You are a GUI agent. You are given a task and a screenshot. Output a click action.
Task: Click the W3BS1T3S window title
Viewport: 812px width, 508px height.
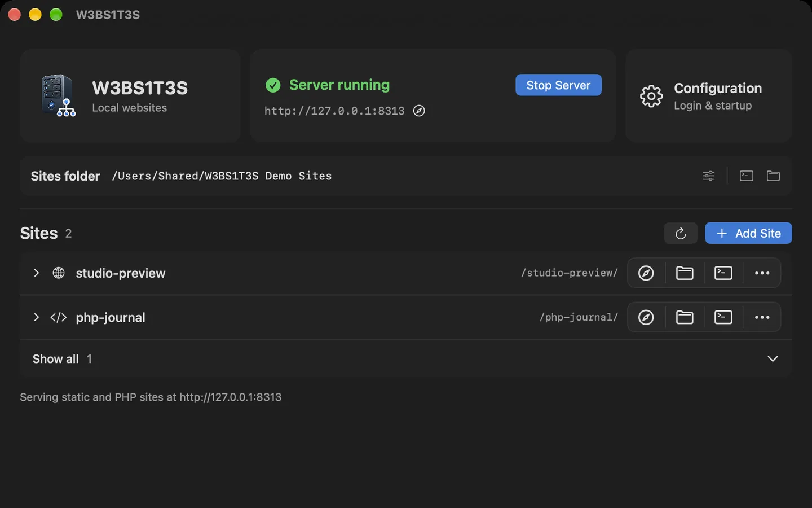[108, 15]
